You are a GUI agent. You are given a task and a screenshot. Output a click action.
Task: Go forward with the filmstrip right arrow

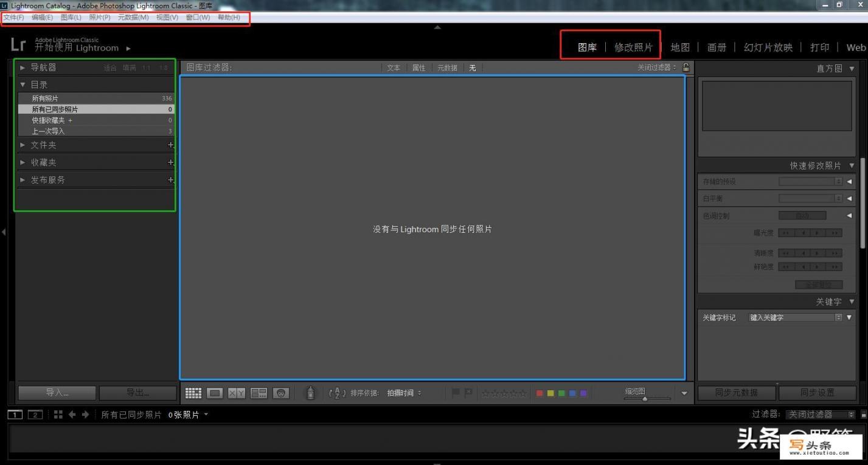(x=85, y=415)
